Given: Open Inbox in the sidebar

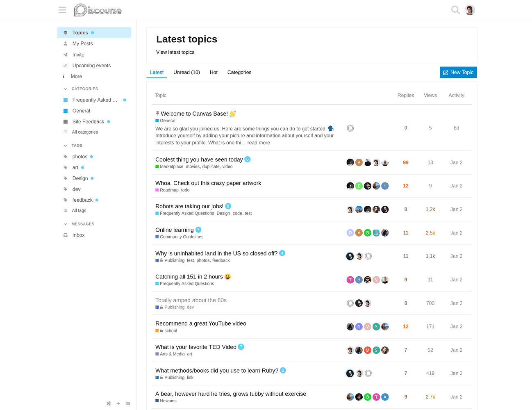Looking at the screenshot, I should coord(78,235).
